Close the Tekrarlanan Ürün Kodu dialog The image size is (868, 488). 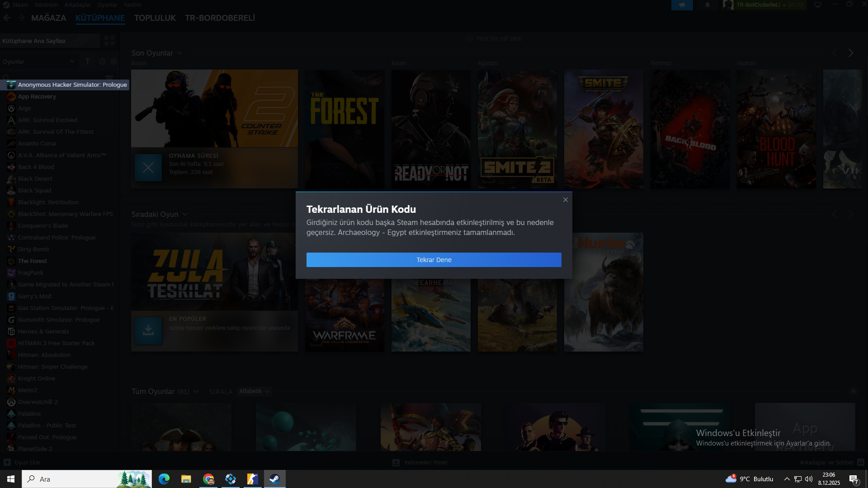pos(565,200)
